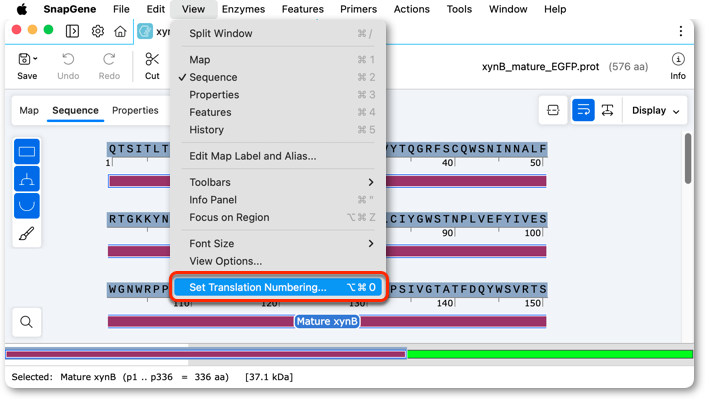This screenshot has height=399, width=705.
Task: Toggle the line-wrap view icon
Action: (583, 110)
